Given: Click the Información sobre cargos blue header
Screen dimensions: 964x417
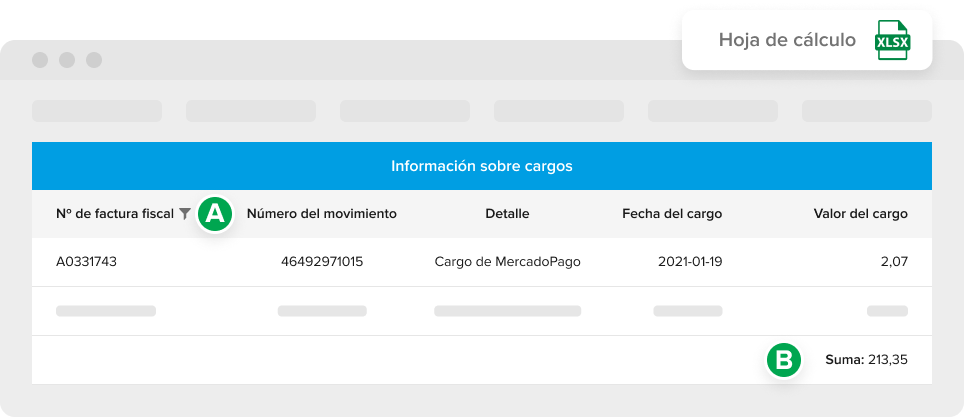Looking at the screenshot, I should (482, 166).
